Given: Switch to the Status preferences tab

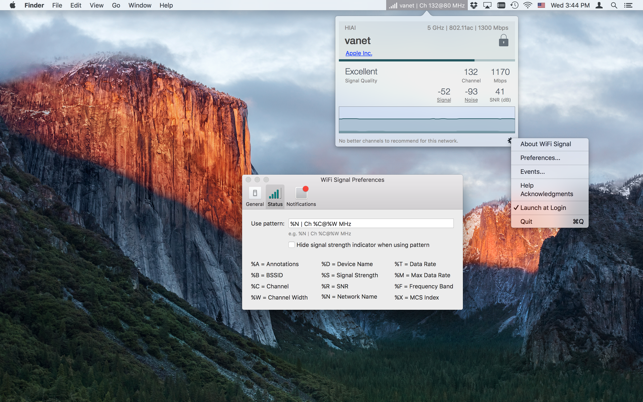Looking at the screenshot, I should point(274,195).
